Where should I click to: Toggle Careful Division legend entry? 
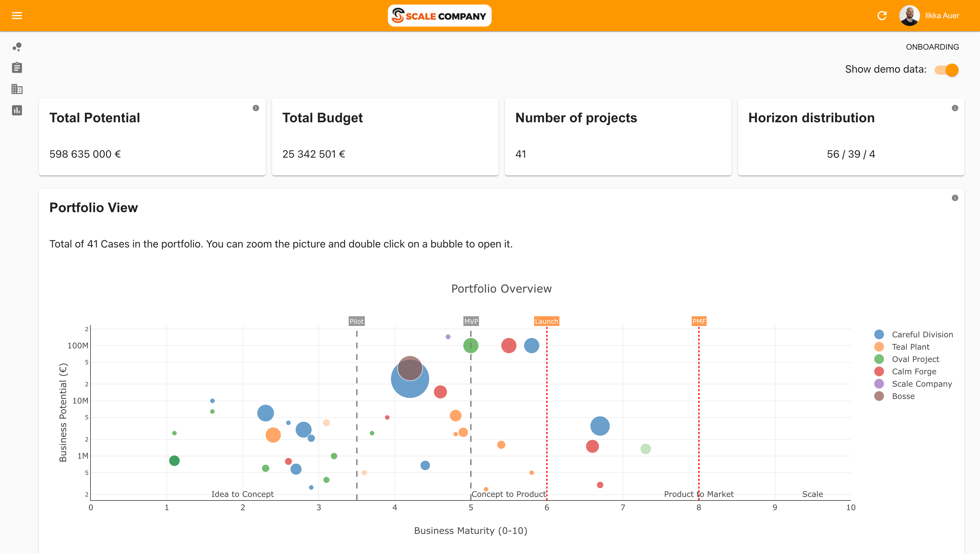tap(922, 334)
